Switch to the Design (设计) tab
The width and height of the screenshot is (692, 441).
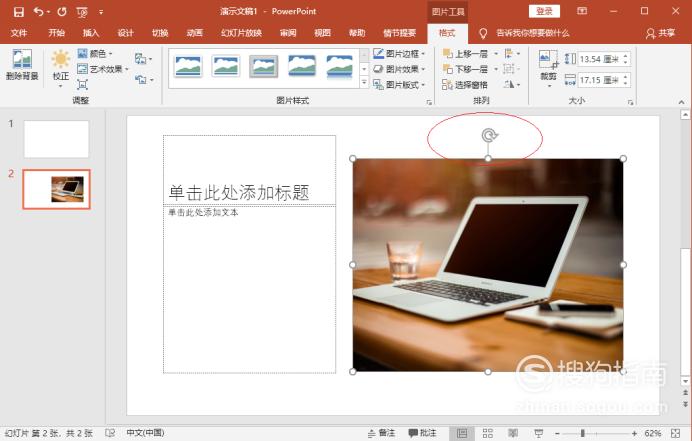125,33
